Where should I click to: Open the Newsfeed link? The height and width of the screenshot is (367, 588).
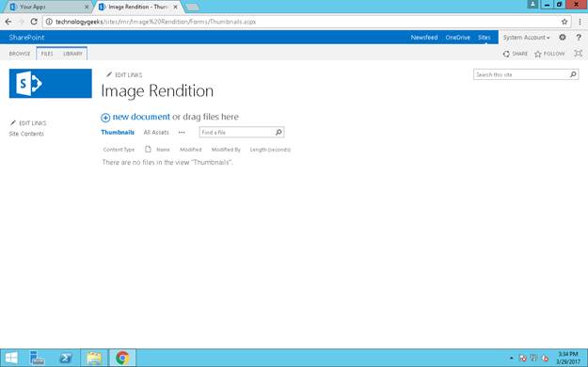[x=424, y=38]
